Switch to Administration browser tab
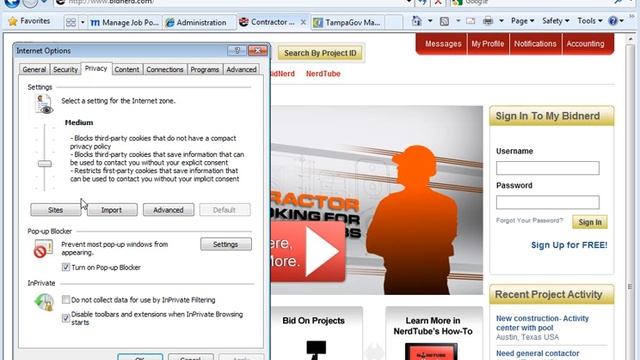 point(199,22)
